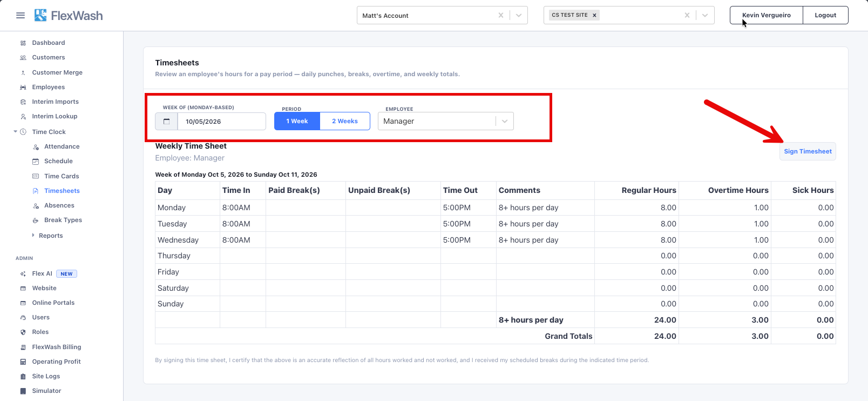Open the hamburger navigation menu
868x401 pixels.
(x=21, y=16)
